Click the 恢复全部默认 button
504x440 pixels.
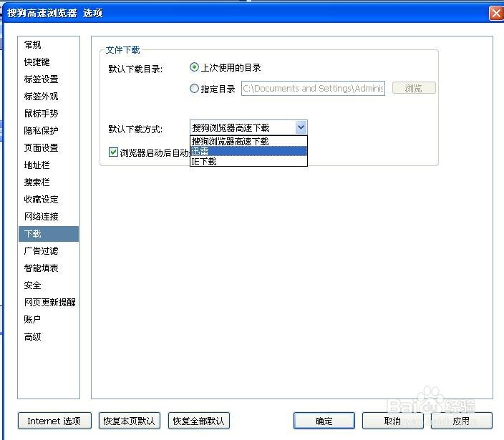coord(198,421)
